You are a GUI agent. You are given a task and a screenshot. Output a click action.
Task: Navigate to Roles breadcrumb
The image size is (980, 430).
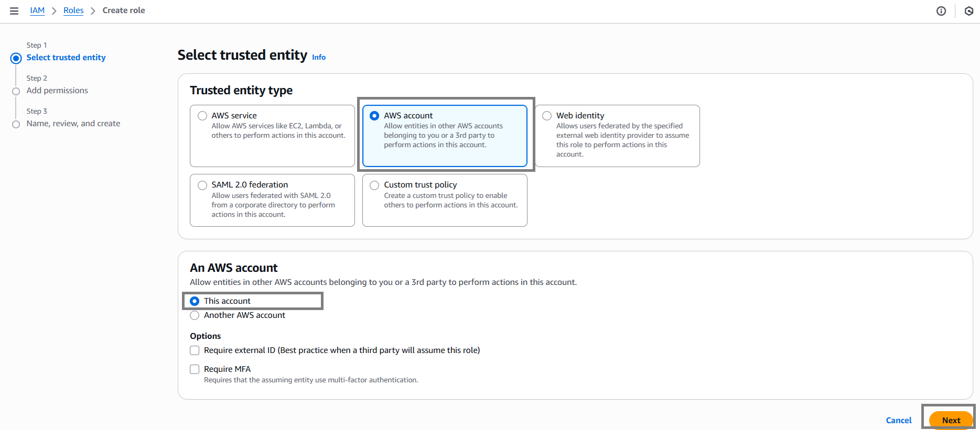pos(73,10)
